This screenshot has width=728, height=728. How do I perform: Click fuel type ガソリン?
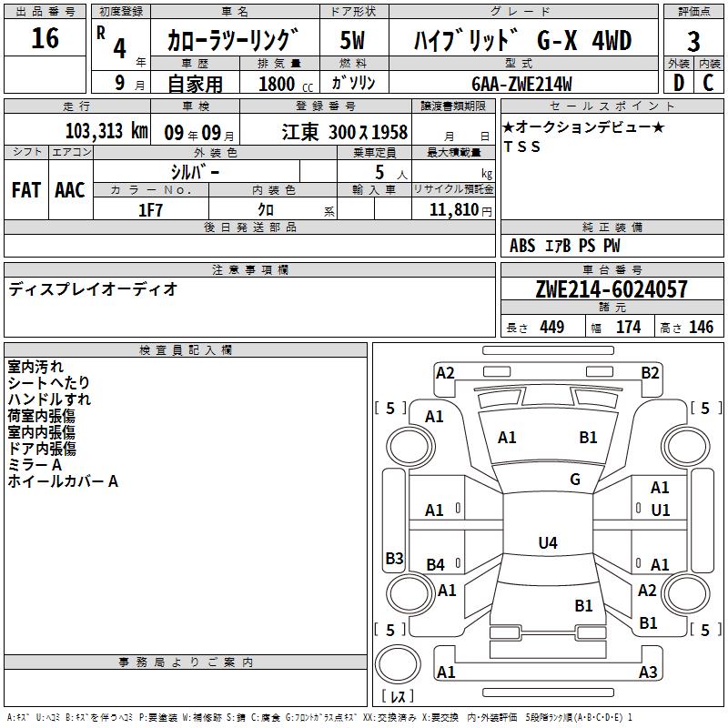(x=353, y=83)
